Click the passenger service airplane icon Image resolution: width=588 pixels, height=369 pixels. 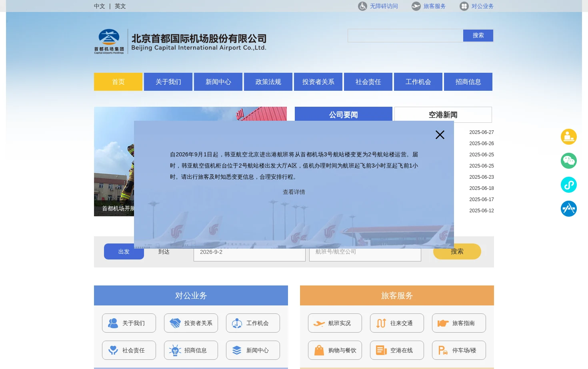pyautogui.click(x=416, y=6)
